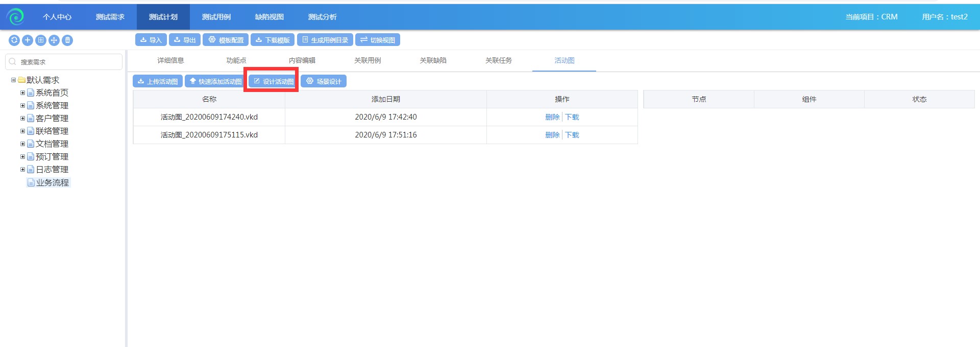Expand the 客户管理 tree node
Screen dimensions: 980x347
(x=22, y=119)
